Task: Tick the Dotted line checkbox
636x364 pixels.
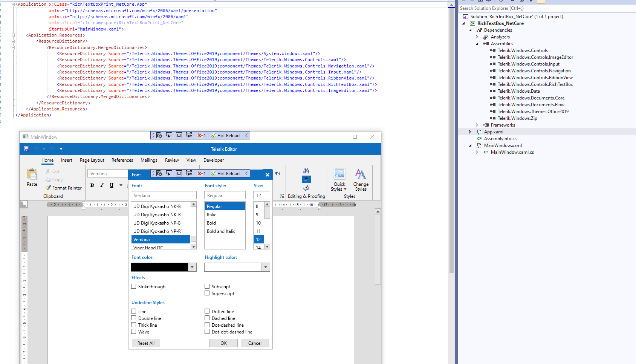Action: [x=207, y=311]
